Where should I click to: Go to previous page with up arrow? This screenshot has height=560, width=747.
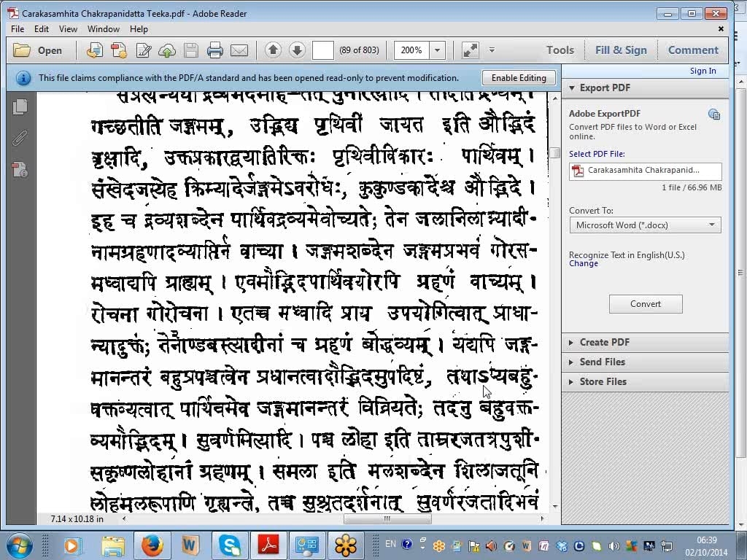click(273, 50)
